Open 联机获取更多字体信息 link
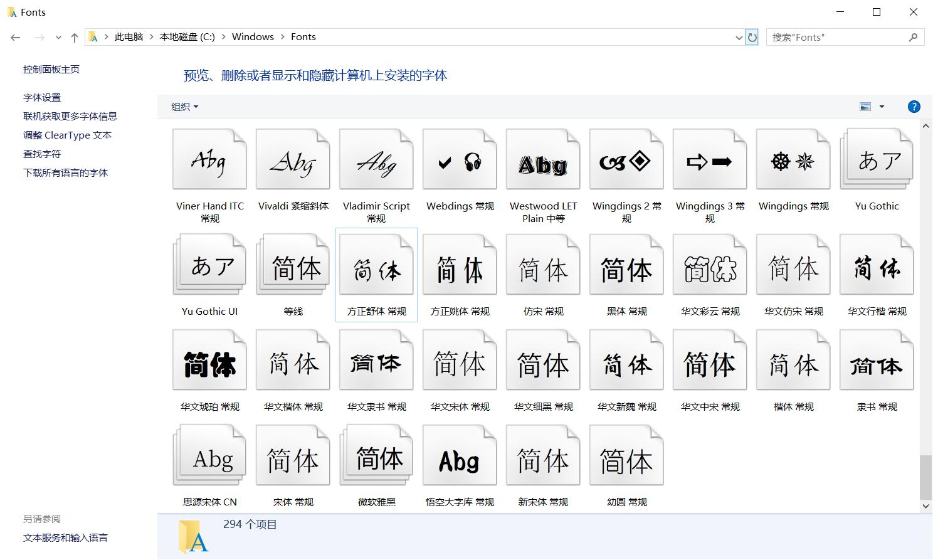 70,117
